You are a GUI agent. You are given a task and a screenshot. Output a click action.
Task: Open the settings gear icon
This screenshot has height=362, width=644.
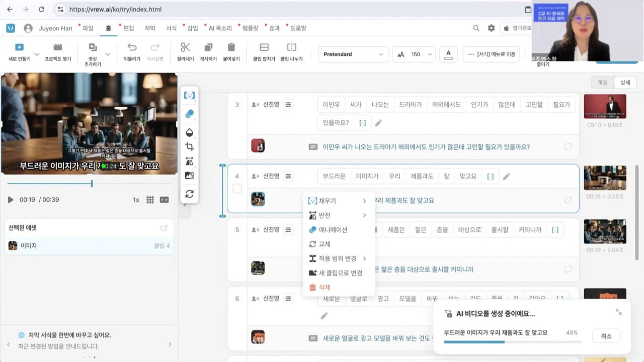(x=491, y=28)
